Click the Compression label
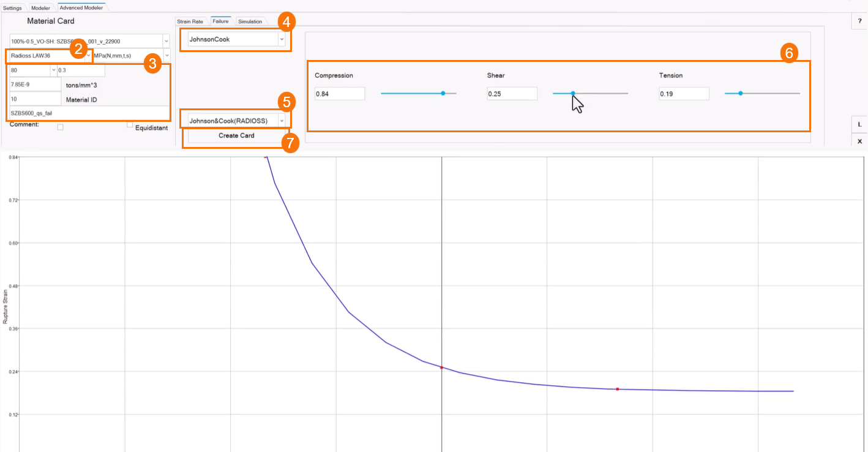This screenshot has height=452, width=868. coord(334,75)
